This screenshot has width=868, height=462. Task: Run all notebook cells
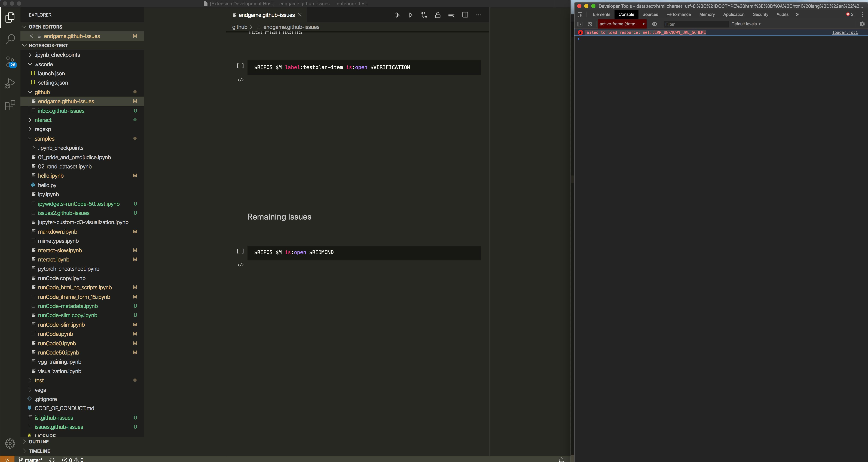coord(397,15)
